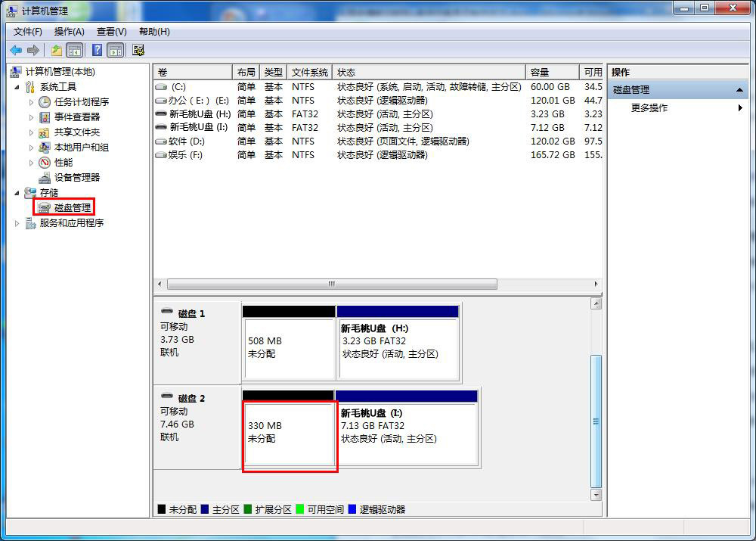Sort by the 文件系统 column header

[309, 73]
